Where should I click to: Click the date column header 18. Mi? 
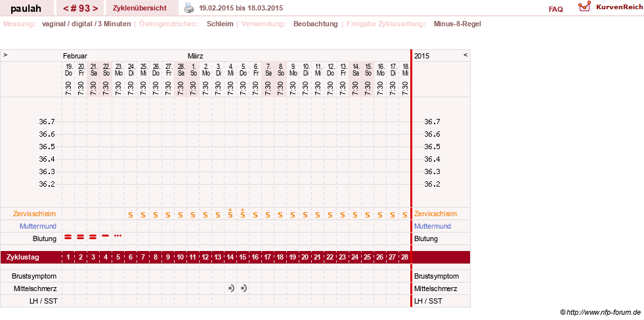405,70
